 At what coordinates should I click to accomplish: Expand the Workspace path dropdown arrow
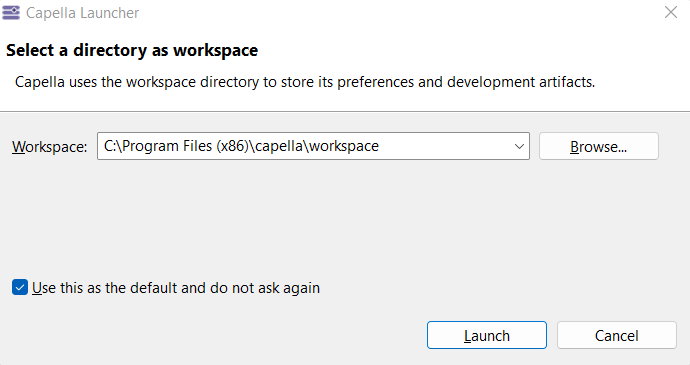point(519,146)
